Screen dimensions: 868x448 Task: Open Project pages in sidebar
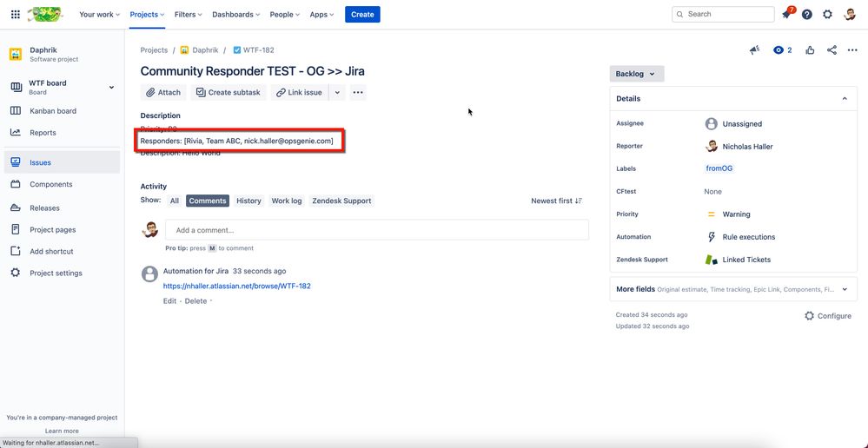tap(62, 229)
